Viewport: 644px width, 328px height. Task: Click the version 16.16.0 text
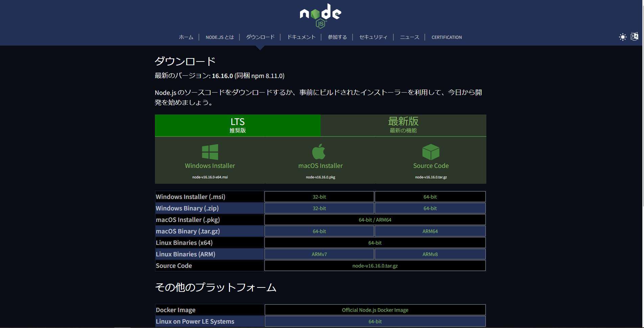coord(222,76)
